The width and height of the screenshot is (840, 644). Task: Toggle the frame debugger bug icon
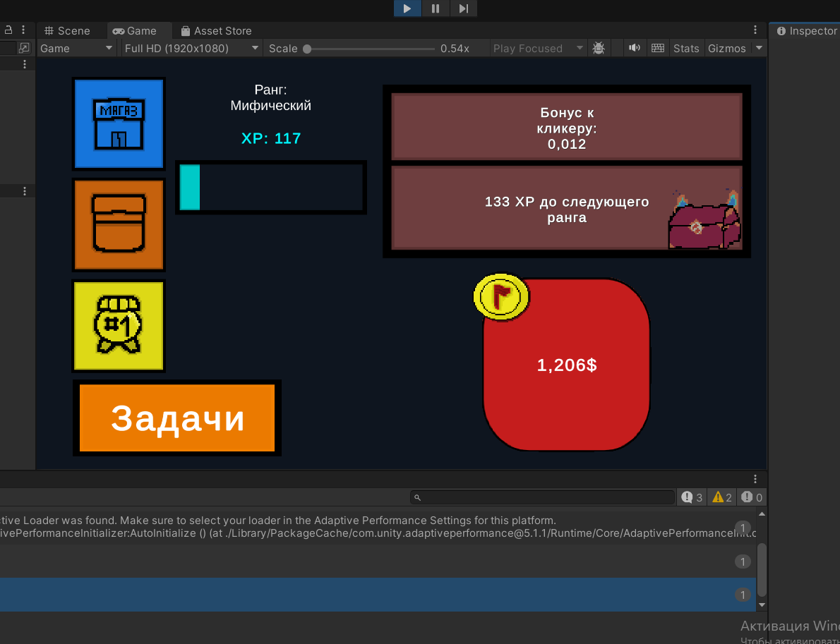[x=599, y=49]
